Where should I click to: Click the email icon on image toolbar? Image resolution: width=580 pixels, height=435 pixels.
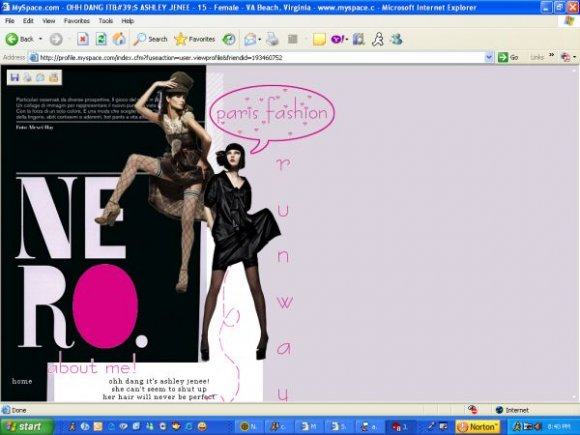click(x=40, y=77)
